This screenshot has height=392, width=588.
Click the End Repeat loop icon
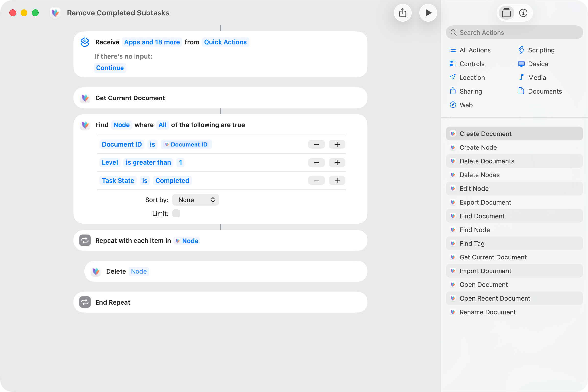point(85,302)
